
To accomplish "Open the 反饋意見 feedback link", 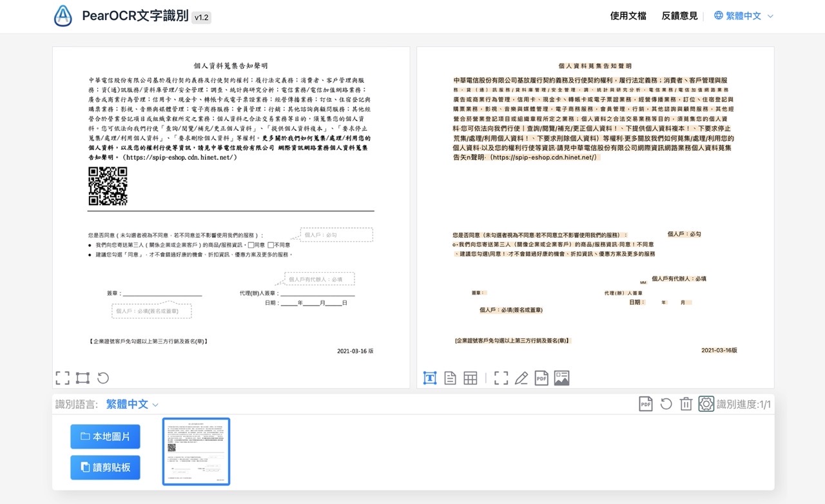I will (679, 15).
